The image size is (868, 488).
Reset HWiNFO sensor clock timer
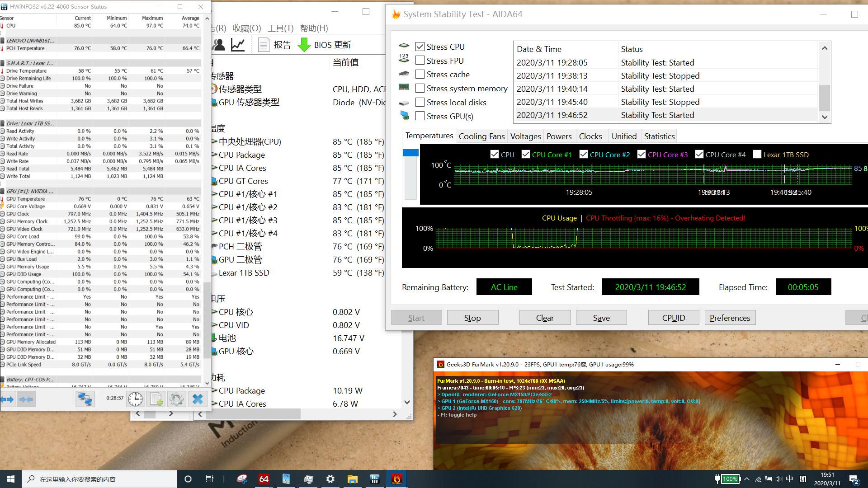point(135,399)
